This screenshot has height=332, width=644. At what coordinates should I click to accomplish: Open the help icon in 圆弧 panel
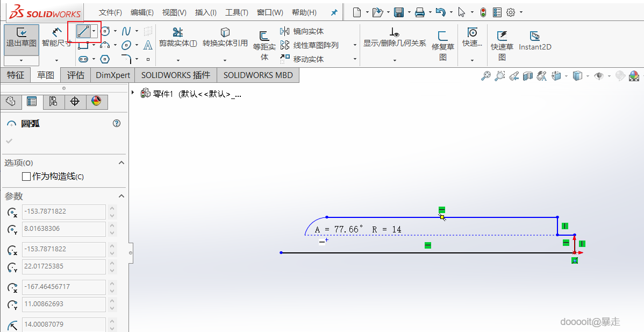click(117, 123)
